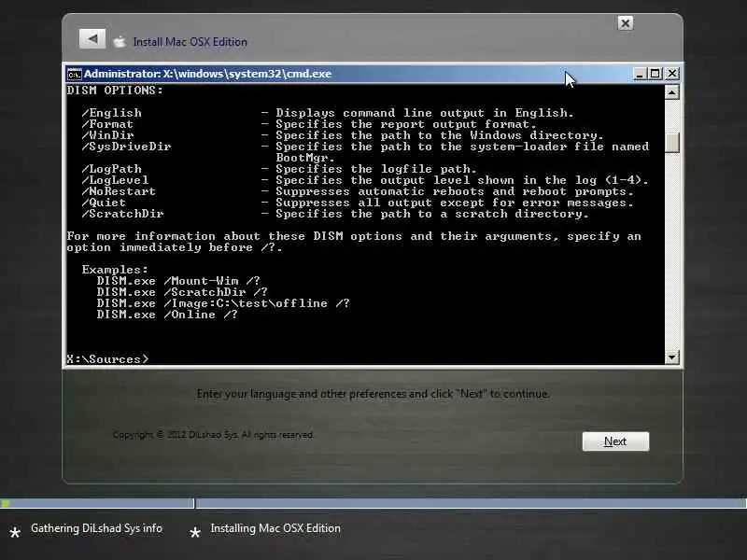
Task: Click the X:\Sources> command prompt line
Action: pyautogui.click(x=107, y=359)
